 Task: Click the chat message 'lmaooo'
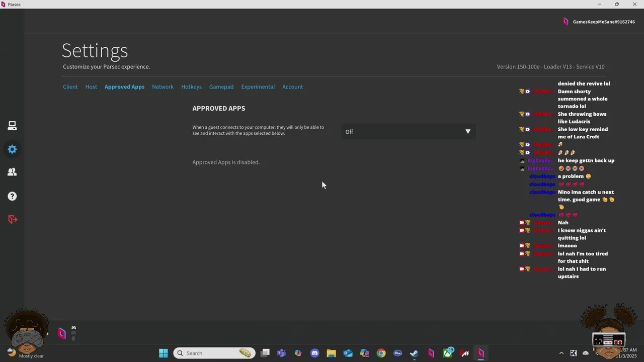(x=567, y=246)
